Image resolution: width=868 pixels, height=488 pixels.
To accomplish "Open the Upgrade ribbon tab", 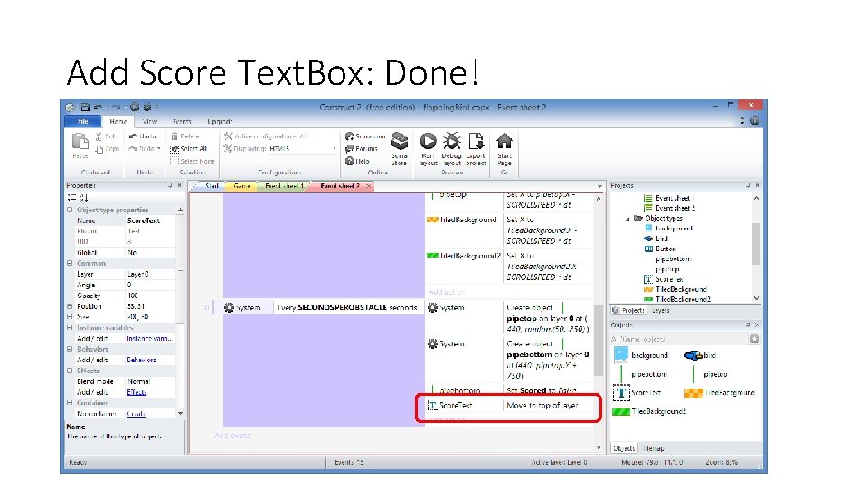I will click(x=220, y=122).
